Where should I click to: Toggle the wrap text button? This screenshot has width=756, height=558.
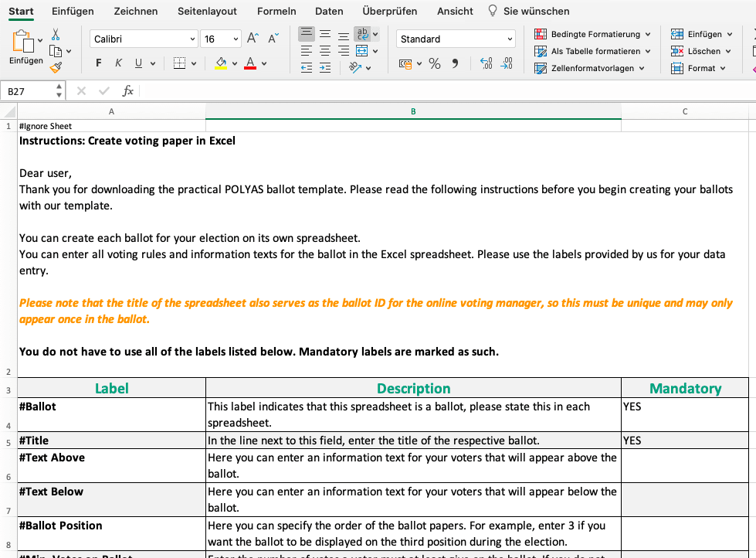tap(361, 34)
